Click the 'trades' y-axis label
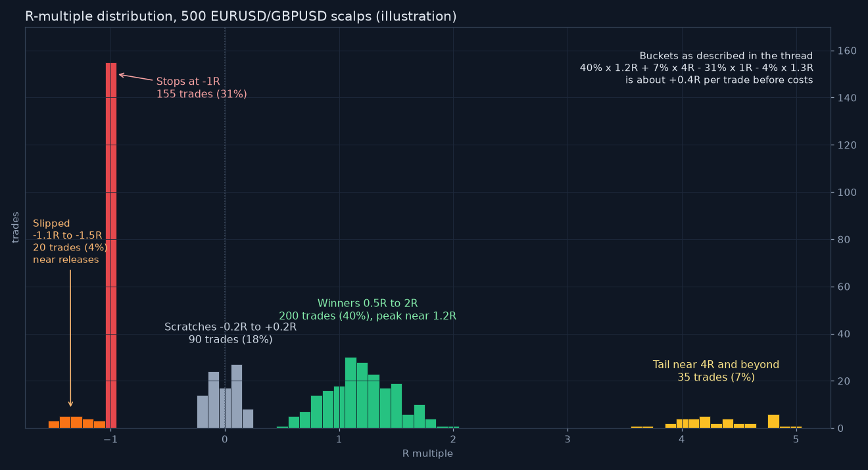The height and width of the screenshot is (470, 868). 16,227
